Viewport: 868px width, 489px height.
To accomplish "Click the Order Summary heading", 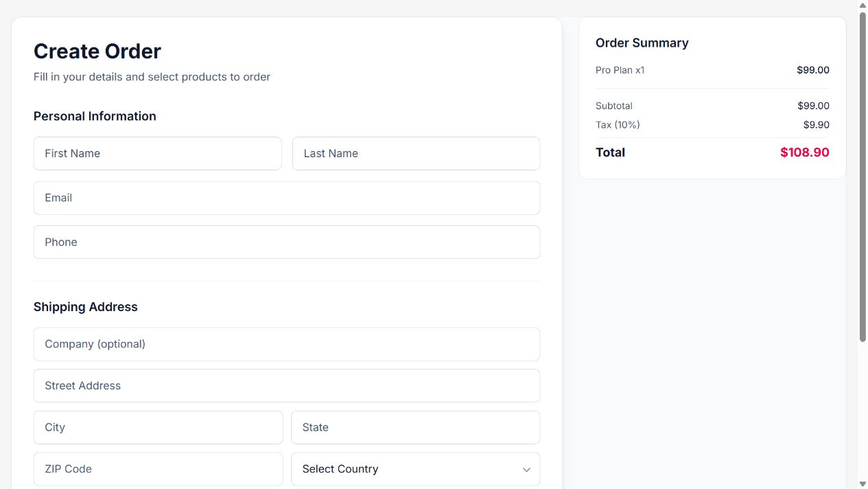I will coord(642,43).
